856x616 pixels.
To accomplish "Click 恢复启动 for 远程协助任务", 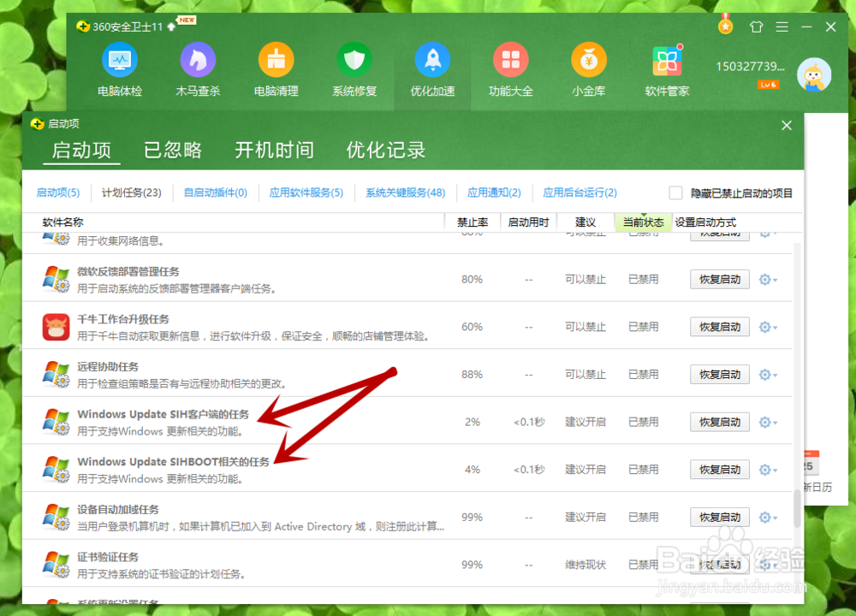I will click(720, 374).
